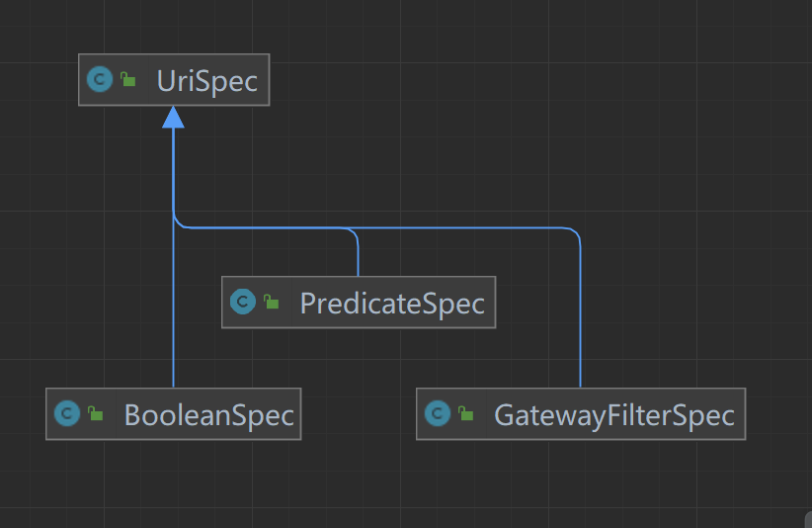Click the class icon on UriSpec node
This screenshot has width=812, height=528.
click(100, 80)
